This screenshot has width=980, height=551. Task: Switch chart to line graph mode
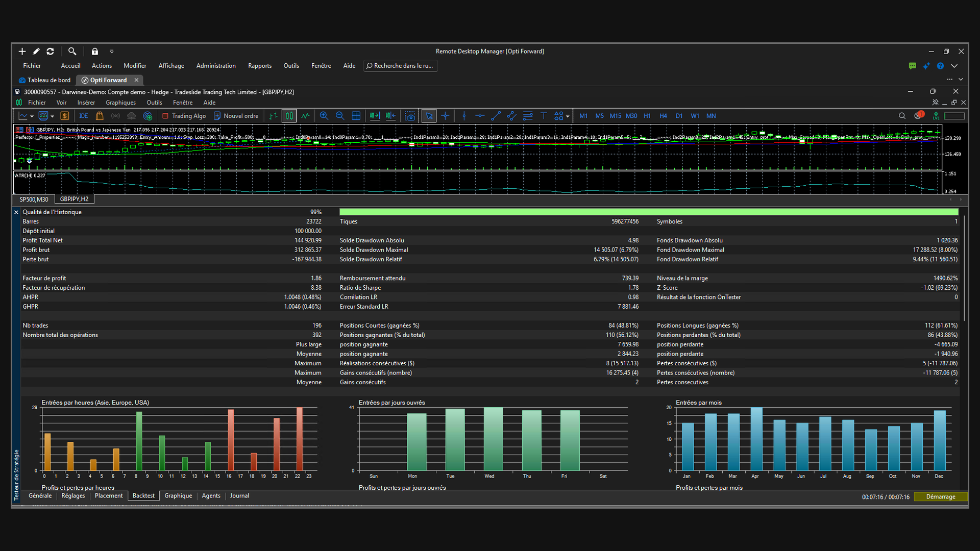pyautogui.click(x=305, y=116)
